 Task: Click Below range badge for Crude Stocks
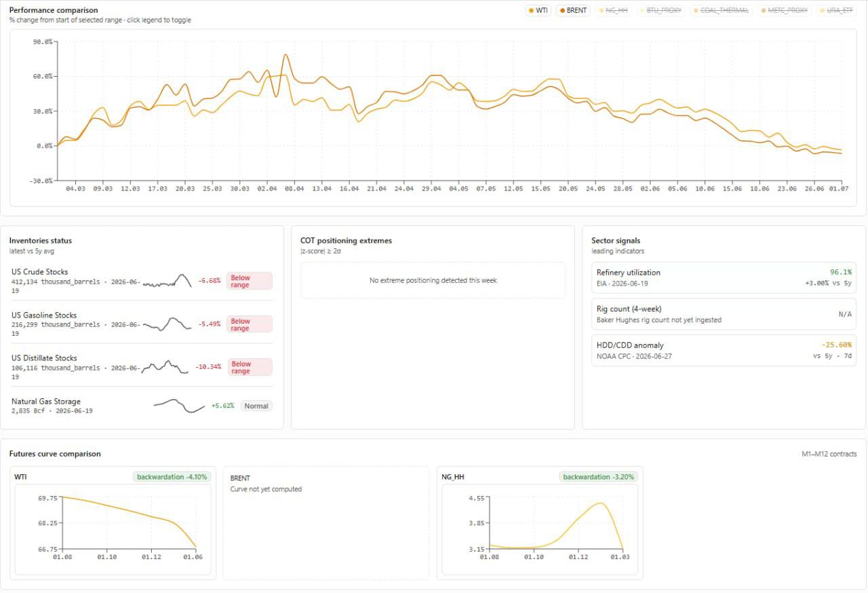point(250,281)
